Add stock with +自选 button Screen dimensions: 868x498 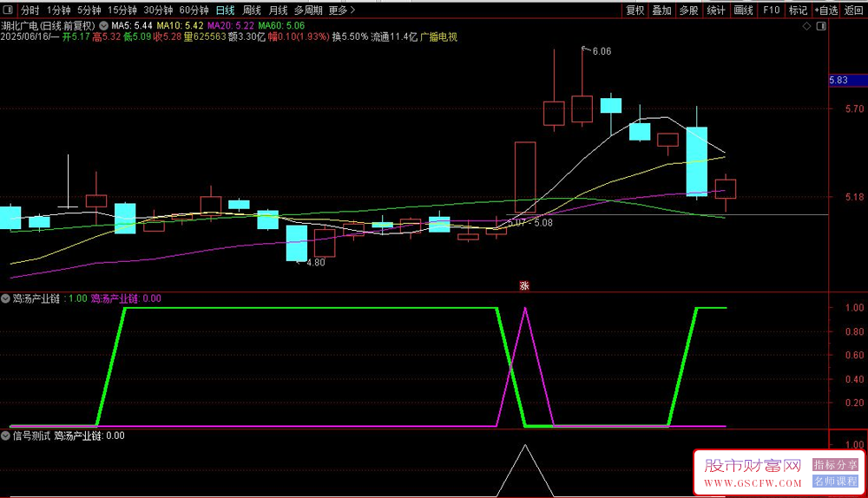[x=826, y=10]
